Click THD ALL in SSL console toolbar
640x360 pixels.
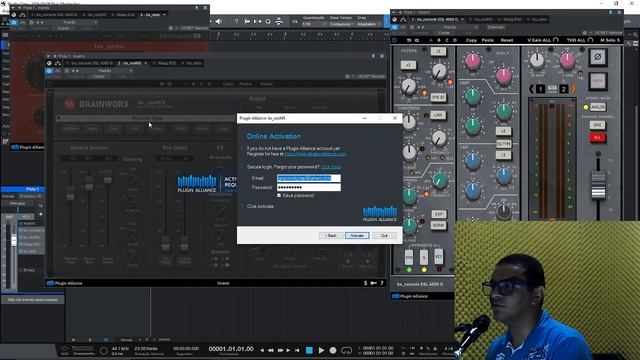579,40
